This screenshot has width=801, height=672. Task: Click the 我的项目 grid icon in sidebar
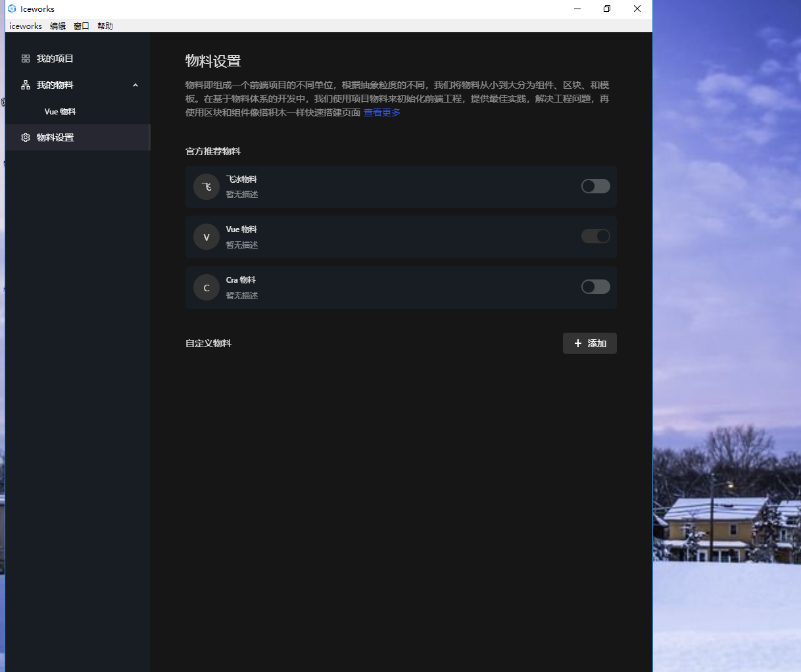(x=25, y=59)
